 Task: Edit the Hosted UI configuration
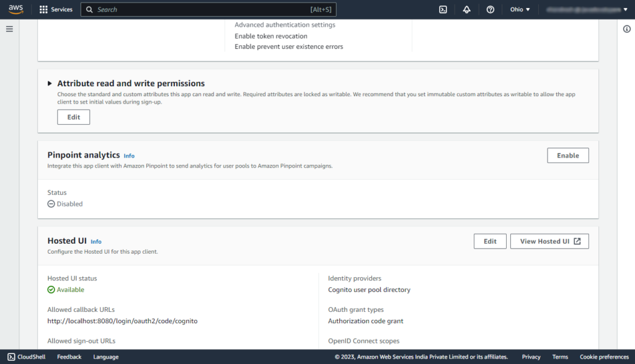(x=490, y=241)
